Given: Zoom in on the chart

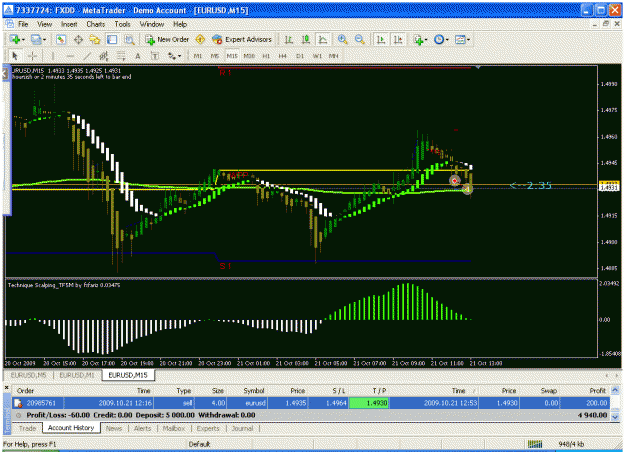Looking at the screenshot, I should point(342,39).
